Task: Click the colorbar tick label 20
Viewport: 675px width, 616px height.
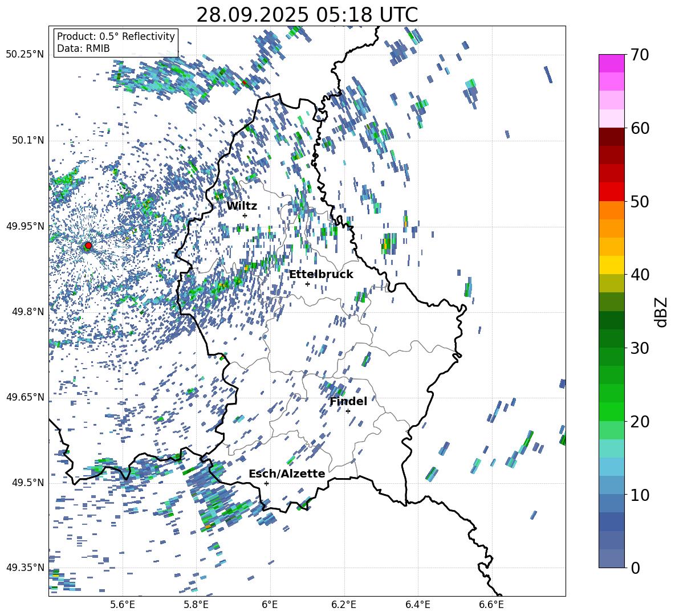Action: click(639, 422)
